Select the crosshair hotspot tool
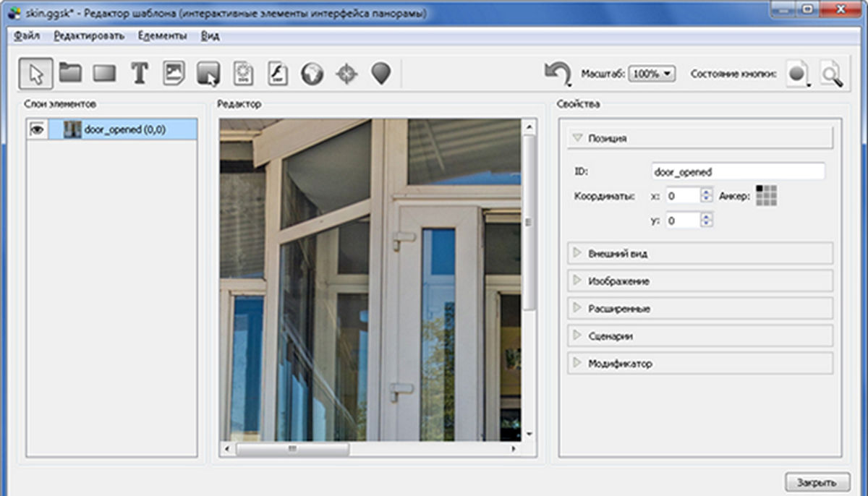868x496 pixels. point(347,73)
